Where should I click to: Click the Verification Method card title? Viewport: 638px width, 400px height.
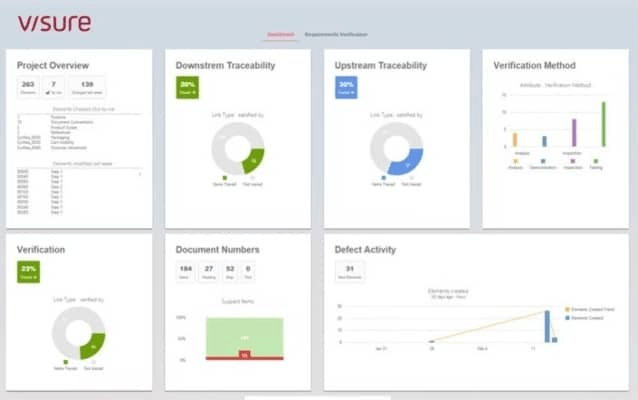click(535, 66)
